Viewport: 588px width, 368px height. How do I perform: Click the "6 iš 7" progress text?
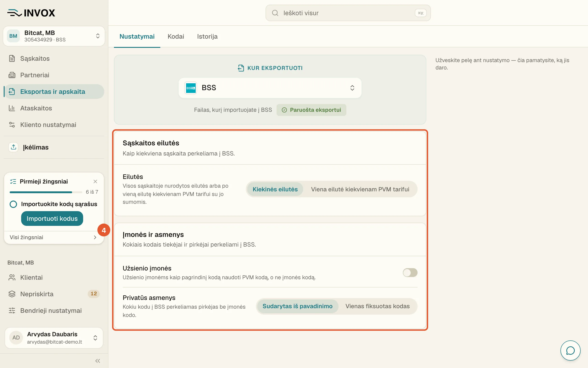tap(92, 192)
